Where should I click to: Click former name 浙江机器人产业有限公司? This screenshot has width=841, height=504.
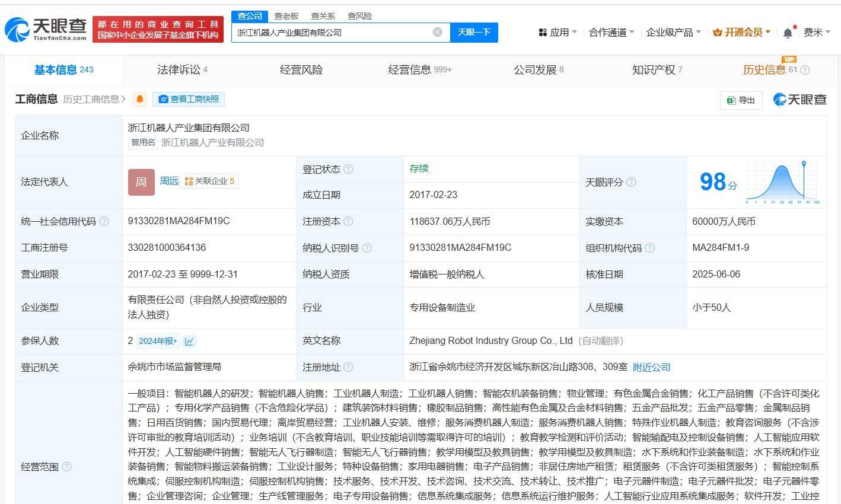(x=212, y=142)
